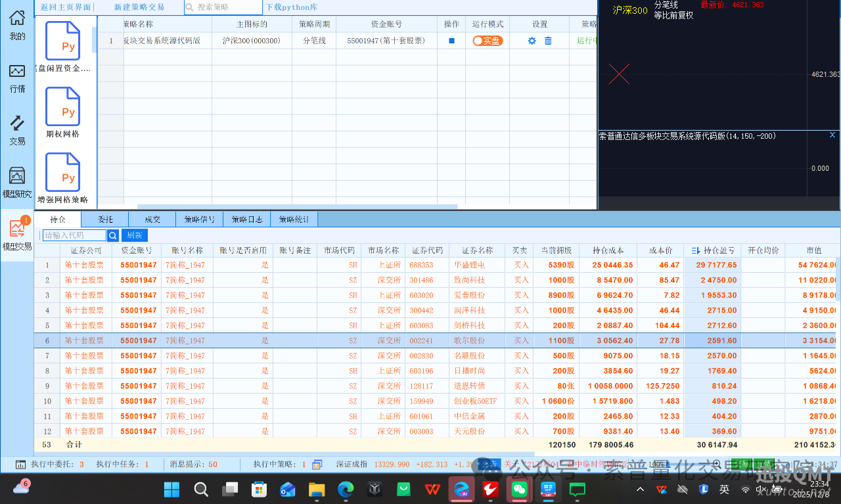Stop the running strategy with the blue square
The height and width of the screenshot is (504, 841).
pyautogui.click(x=451, y=40)
